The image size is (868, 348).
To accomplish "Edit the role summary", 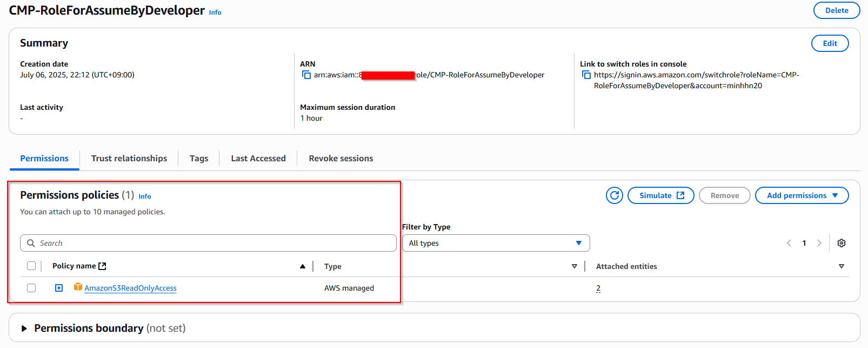I will 830,43.
